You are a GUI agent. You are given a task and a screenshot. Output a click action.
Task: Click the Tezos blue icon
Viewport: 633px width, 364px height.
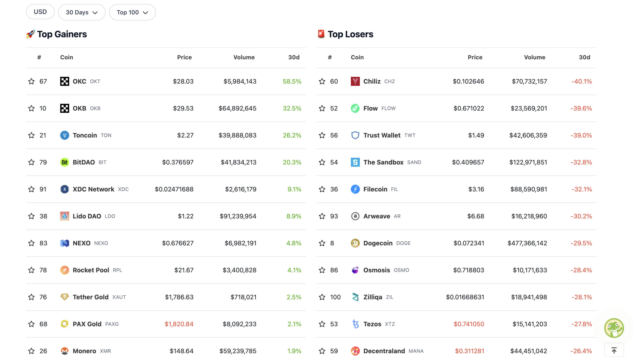pyautogui.click(x=355, y=324)
